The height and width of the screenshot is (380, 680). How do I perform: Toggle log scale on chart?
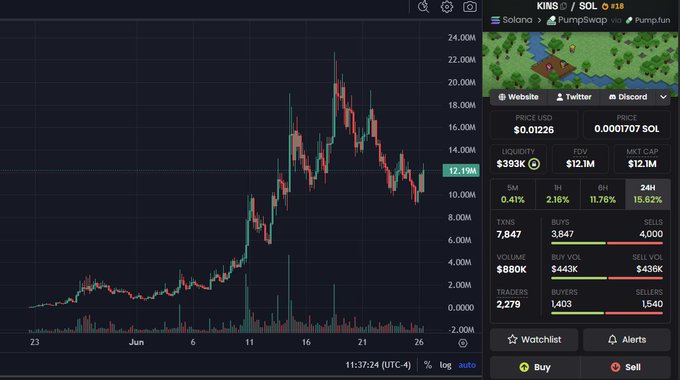(445, 365)
